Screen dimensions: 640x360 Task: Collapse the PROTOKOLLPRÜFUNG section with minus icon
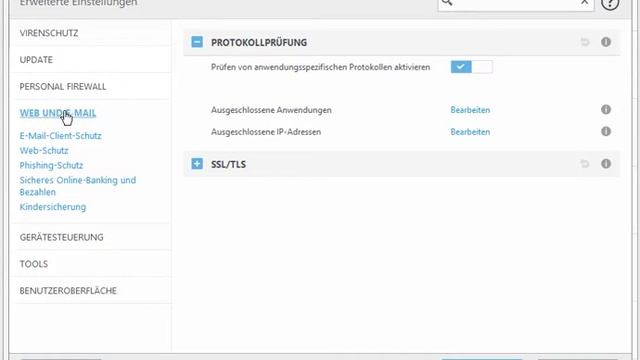197,42
